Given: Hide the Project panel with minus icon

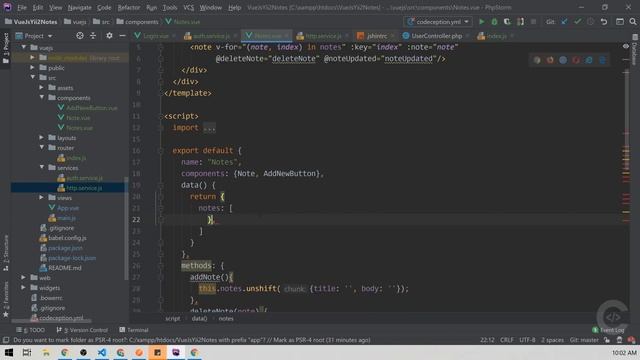Looking at the screenshot, I should coord(122,36).
